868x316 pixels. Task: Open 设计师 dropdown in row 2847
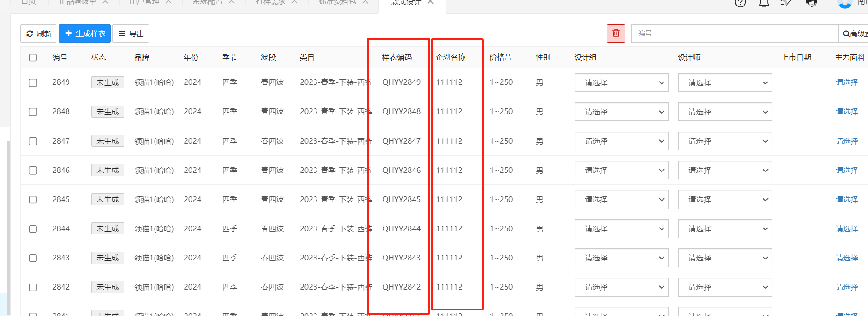725,141
